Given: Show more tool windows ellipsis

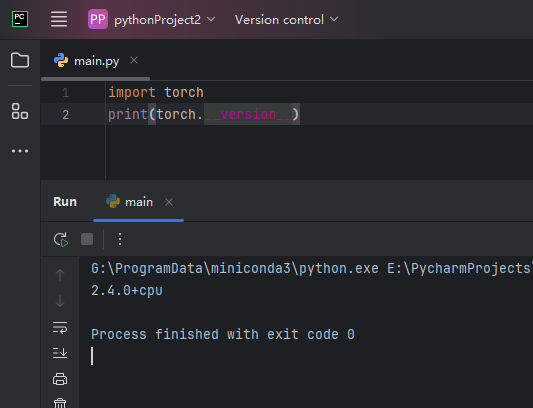Looking at the screenshot, I should coord(20,151).
